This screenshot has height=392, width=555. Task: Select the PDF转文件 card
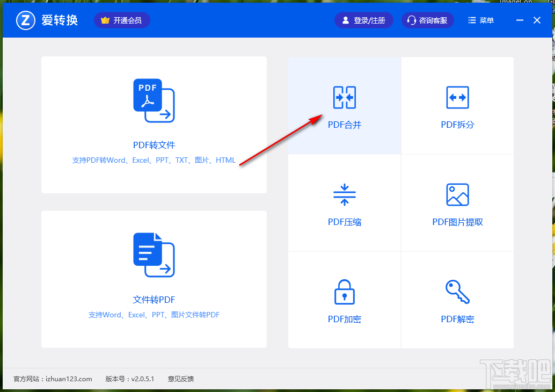154,125
